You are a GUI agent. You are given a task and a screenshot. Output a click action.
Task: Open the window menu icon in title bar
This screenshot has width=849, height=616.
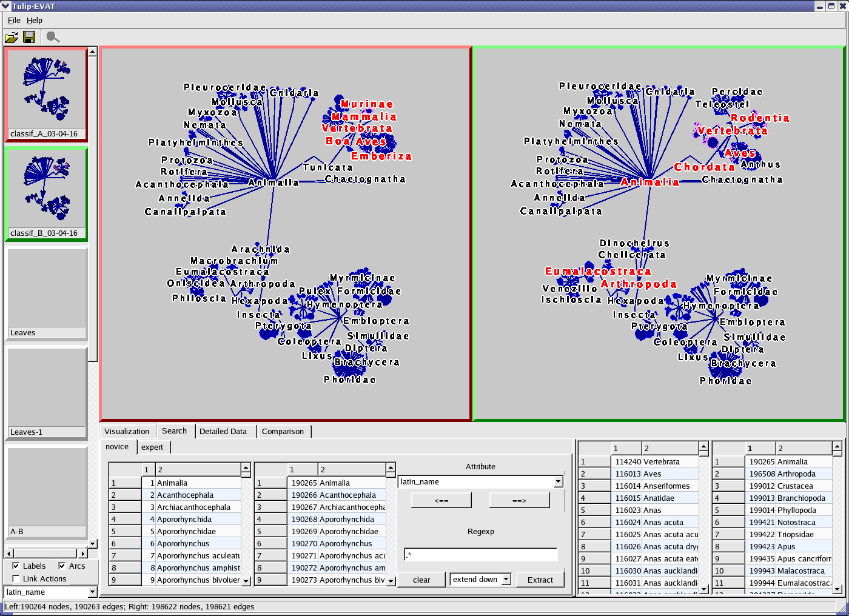[6, 6]
